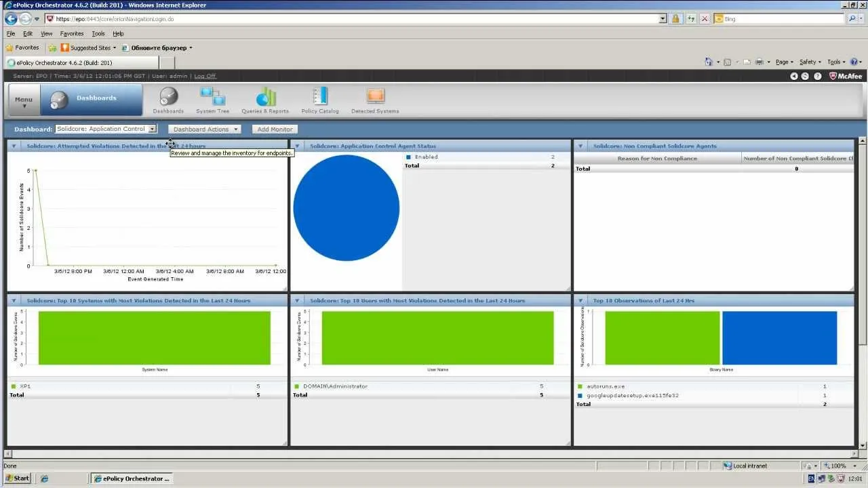Open IE Safety menu dropdown
Viewport: 868px width, 488px height.
(810, 62)
